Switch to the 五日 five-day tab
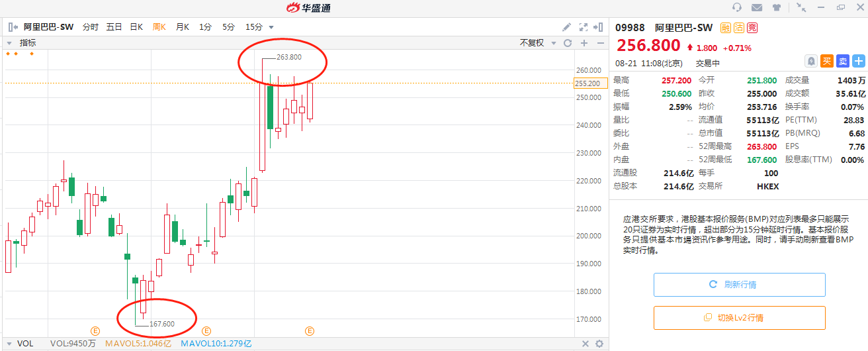This screenshot has width=868, height=351. 114,27
